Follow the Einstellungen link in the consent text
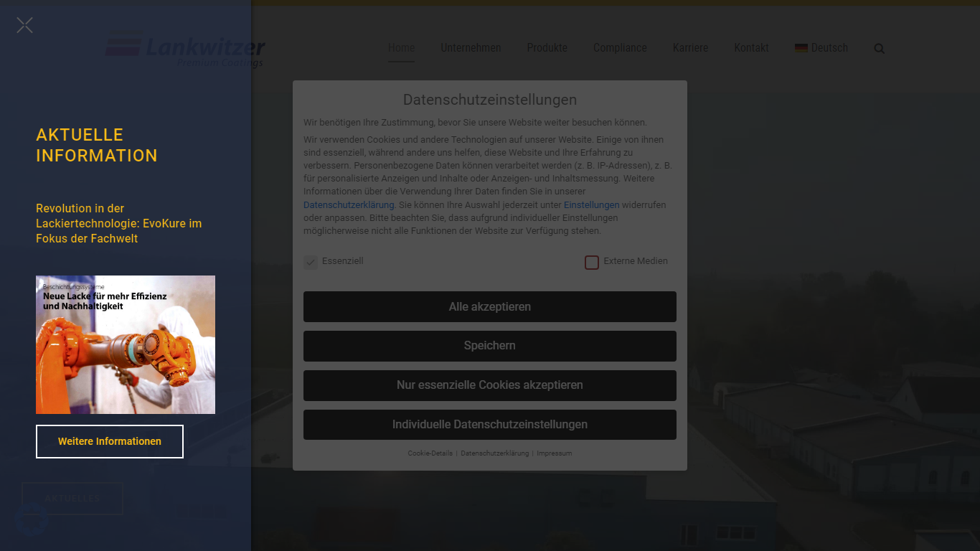980x551 pixels. 591,205
